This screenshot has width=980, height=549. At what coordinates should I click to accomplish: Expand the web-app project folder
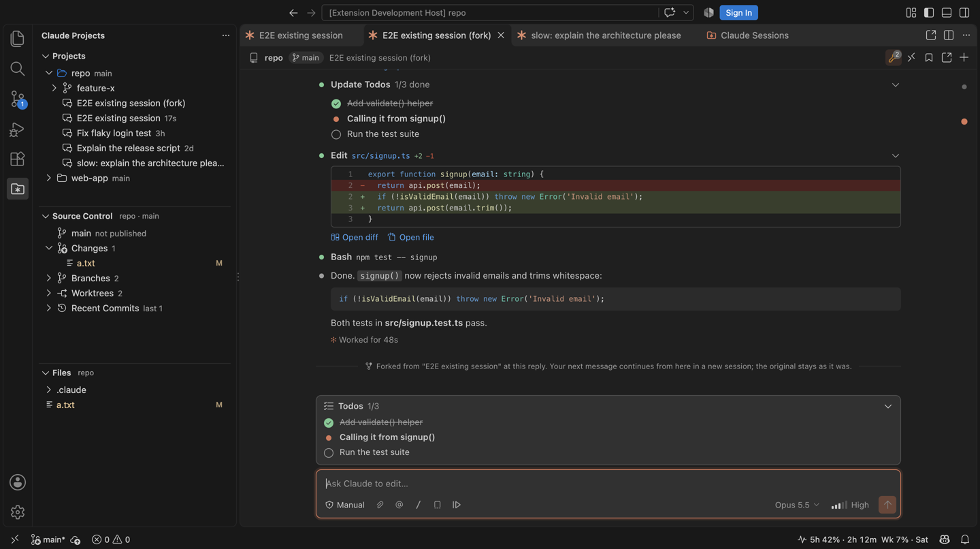[49, 178]
